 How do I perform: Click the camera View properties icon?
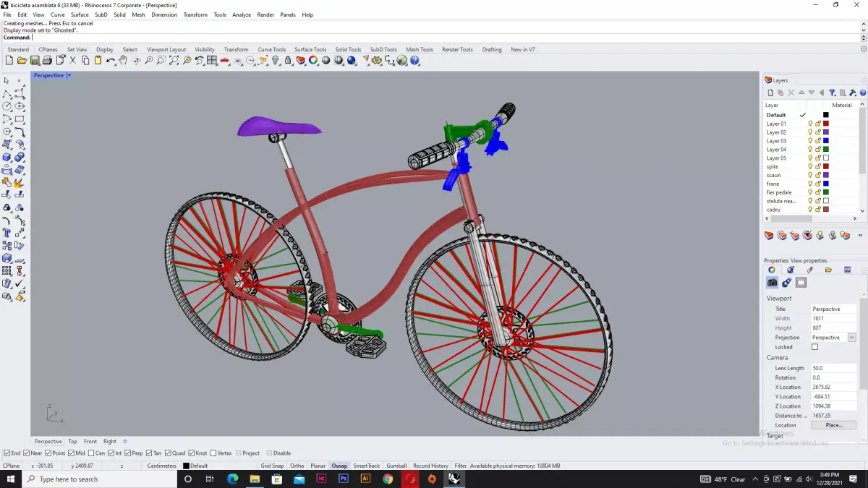tap(772, 283)
